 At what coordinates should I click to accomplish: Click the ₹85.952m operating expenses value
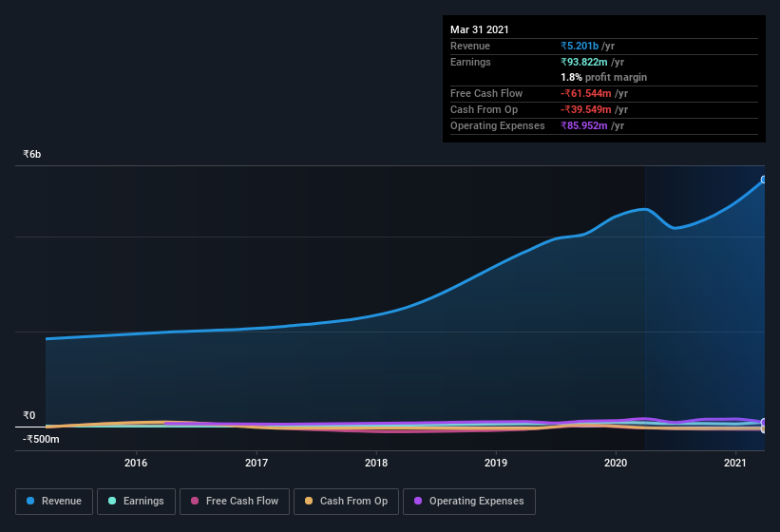click(x=584, y=125)
